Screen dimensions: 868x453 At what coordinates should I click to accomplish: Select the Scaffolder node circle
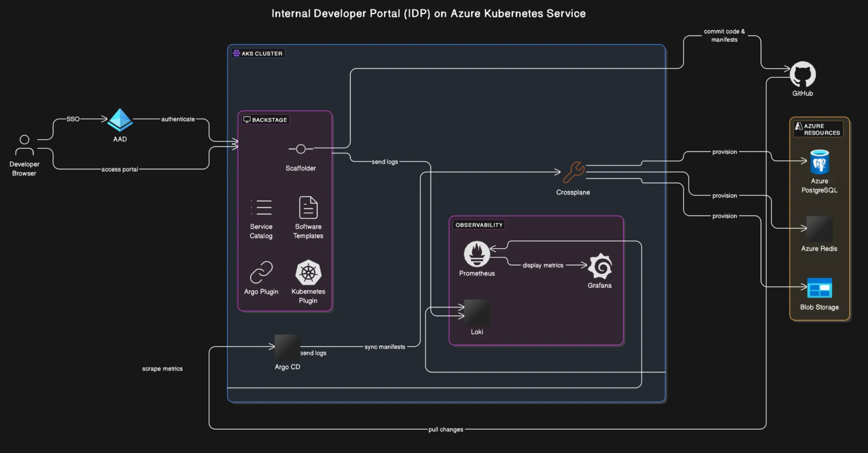301,149
